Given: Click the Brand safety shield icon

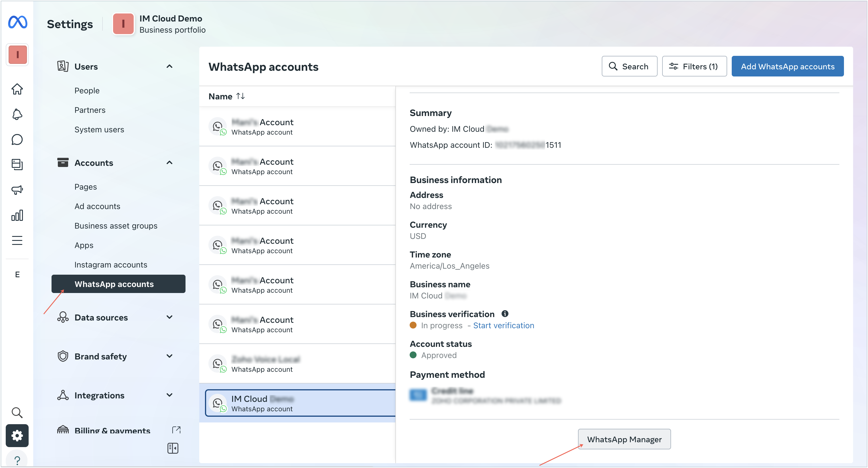Looking at the screenshot, I should (x=63, y=356).
